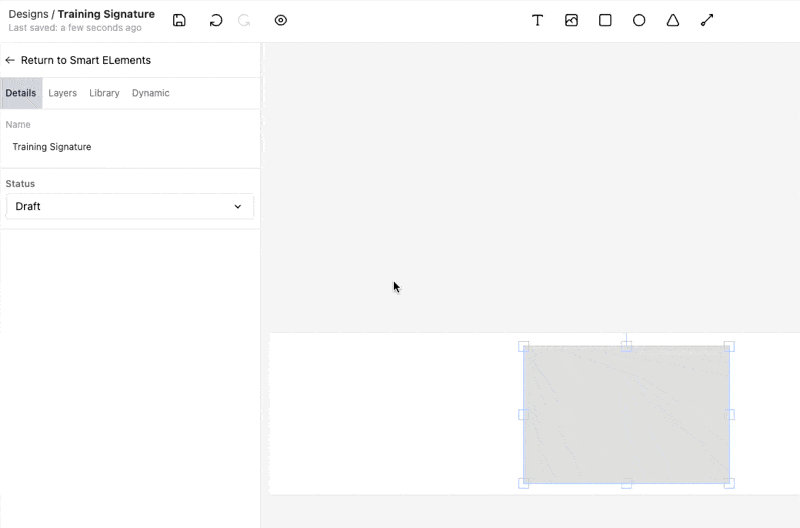The image size is (800, 528).
Task: Select the Circle shape tool
Action: coord(639,20)
